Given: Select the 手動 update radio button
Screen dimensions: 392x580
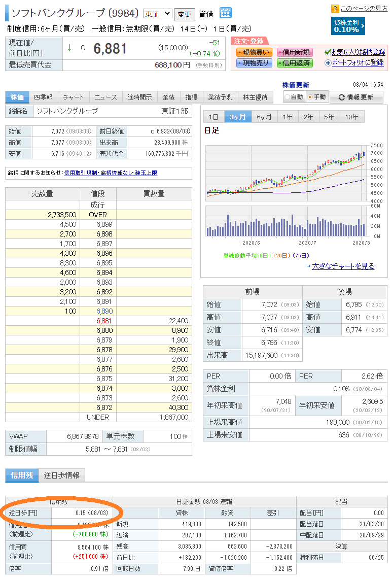Looking at the screenshot, I should (310, 97).
